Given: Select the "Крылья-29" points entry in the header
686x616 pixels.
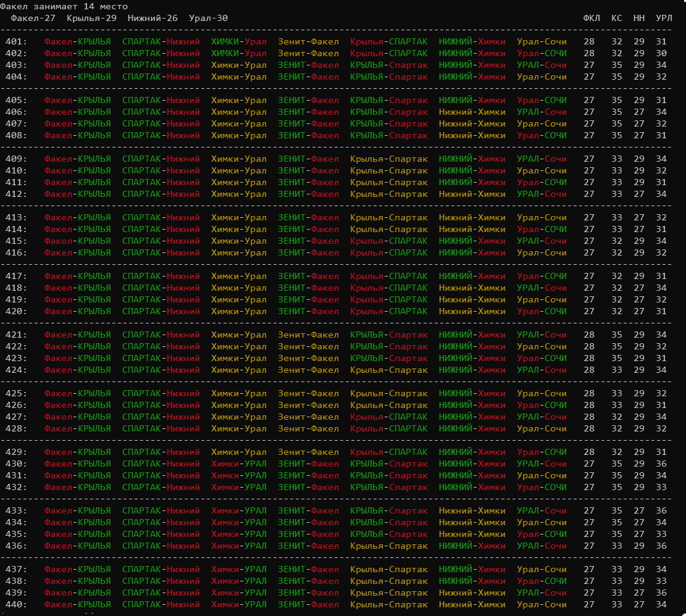Looking at the screenshot, I should (x=91, y=19).
